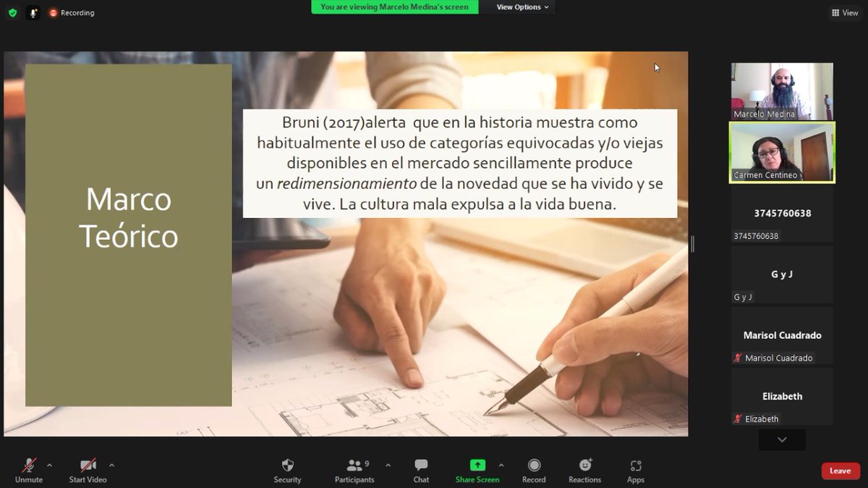Select Marisol Cuadrado's participant tile
The height and width of the screenshot is (488, 868).
tap(782, 335)
